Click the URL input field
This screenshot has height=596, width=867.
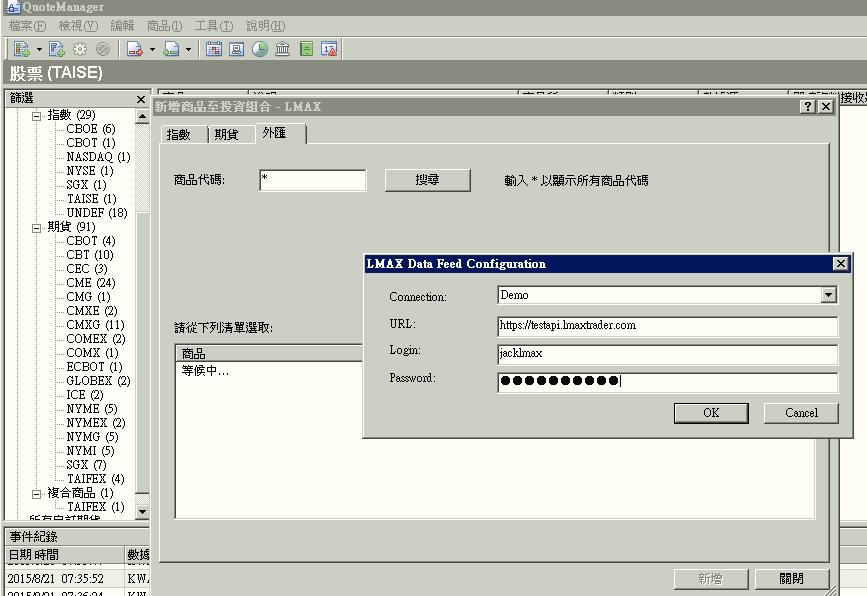point(667,326)
